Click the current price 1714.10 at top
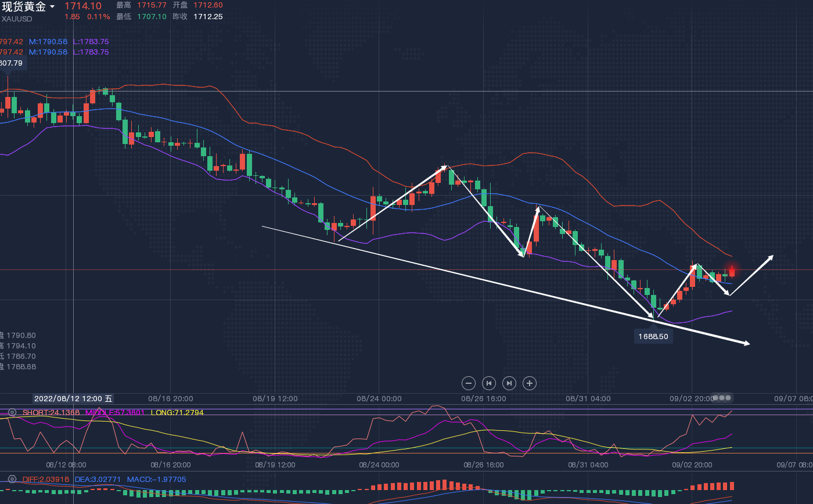 [x=82, y=6]
